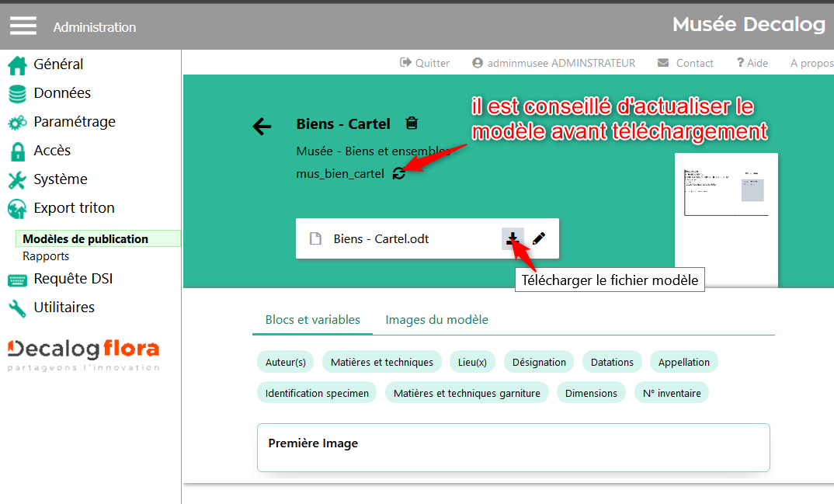This screenshot has height=504, width=834.
Task: Click the Système tools icon
Action: tap(17, 180)
